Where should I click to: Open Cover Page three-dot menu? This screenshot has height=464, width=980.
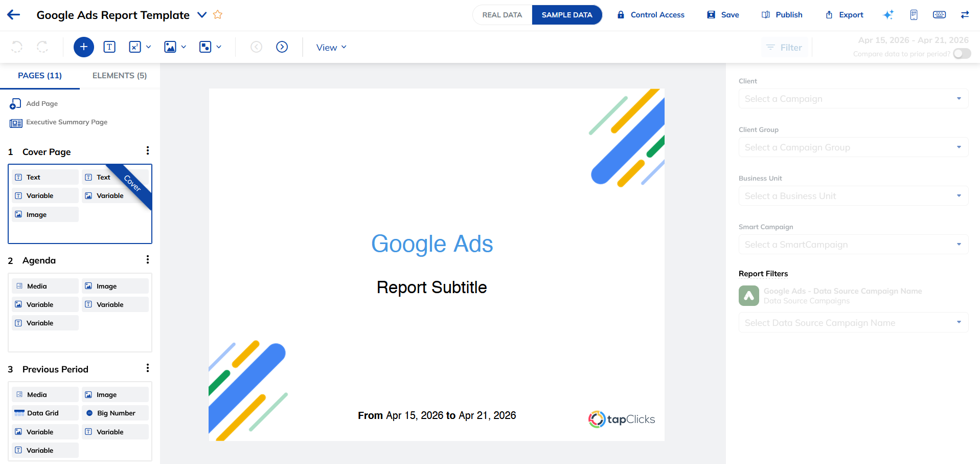(x=148, y=151)
